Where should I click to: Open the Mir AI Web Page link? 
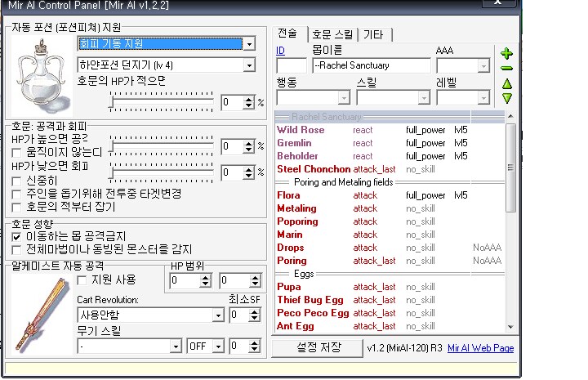pos(481,348)
